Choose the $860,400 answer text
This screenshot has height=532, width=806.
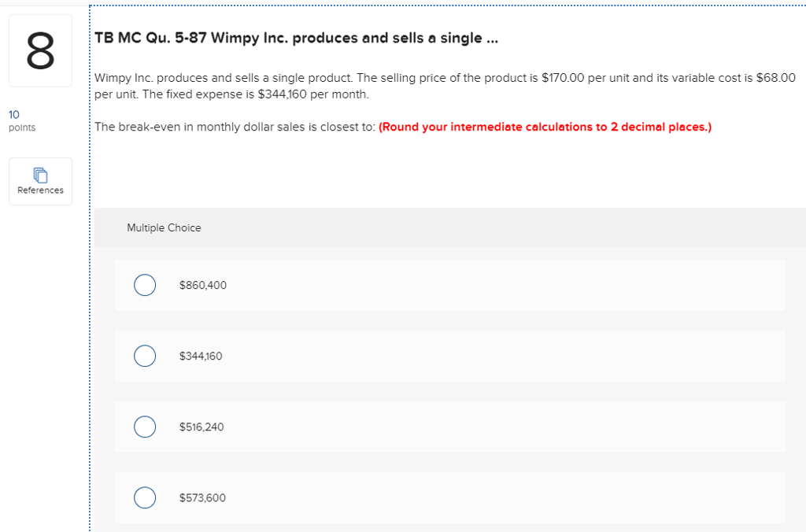(x=201, y=285)
